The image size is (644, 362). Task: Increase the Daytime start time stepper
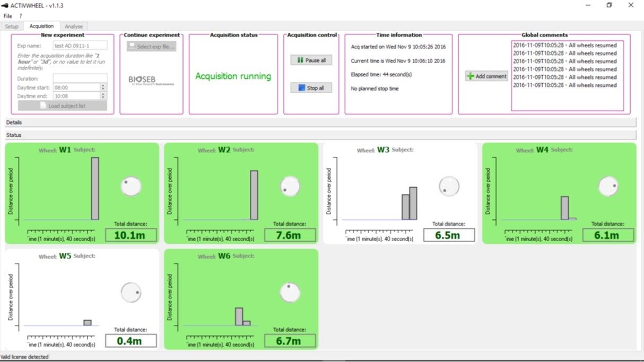(x=103, y=85)
